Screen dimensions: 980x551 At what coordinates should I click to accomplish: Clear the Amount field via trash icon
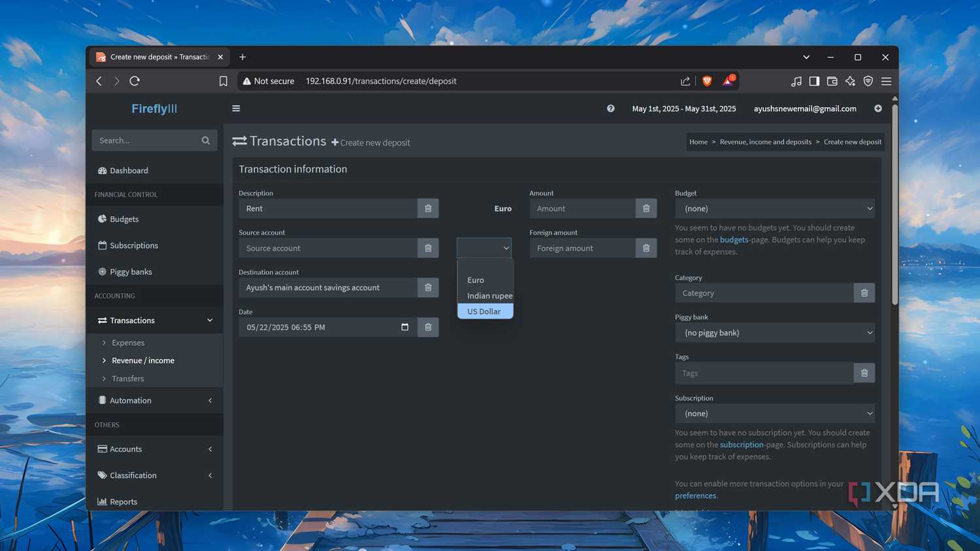(646, 208)
